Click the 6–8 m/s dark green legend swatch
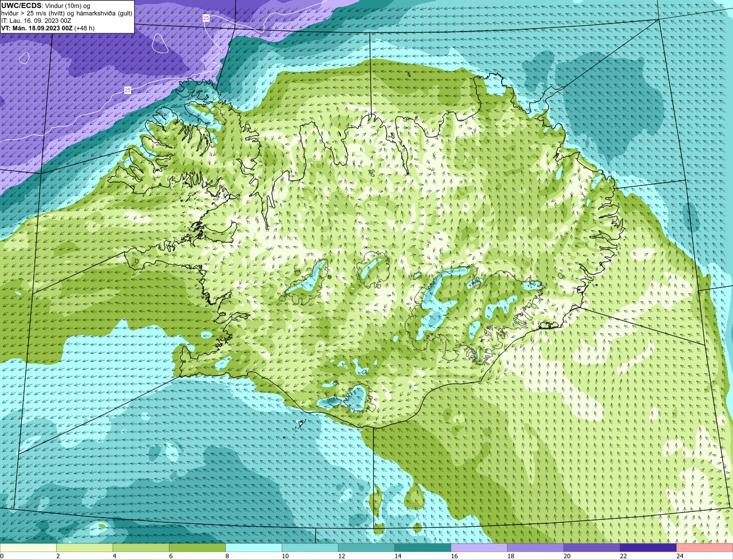733x560 pixels. pos(198,548)
